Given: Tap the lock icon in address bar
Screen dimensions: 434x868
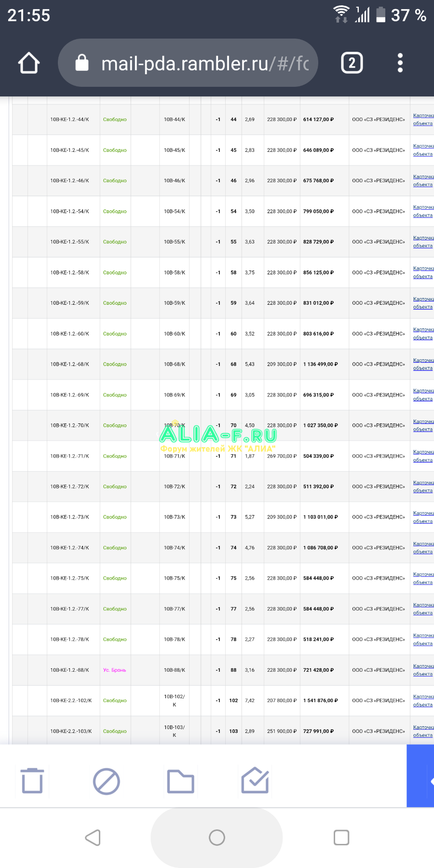Looking at the screenshot, I should [82, 63].
